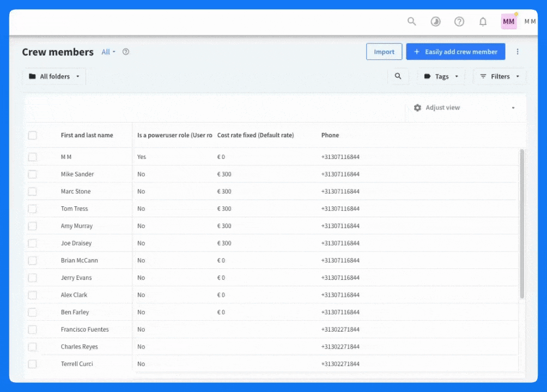The width and height of the screenshot is (547, 392).
Task: Click the Import button
Action: 384,52
